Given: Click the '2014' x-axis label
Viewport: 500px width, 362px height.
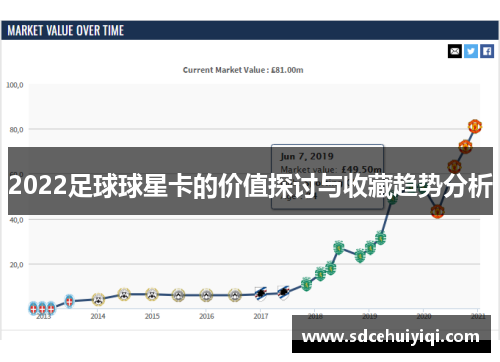Looking at the screenshot, I should click(x=98, y=316).
